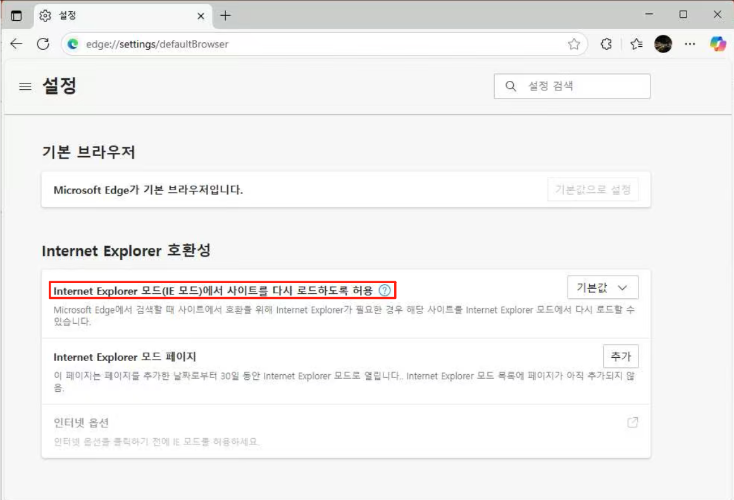Click the IE mode help question icon
This screenshot has height=500, width=734.
coord(385,290)
